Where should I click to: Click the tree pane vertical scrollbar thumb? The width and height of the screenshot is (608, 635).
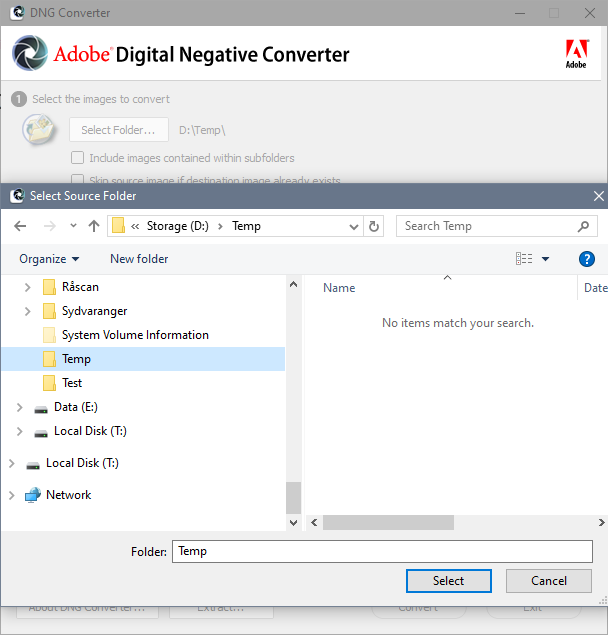pyautogui.click(x=293, y=498)
